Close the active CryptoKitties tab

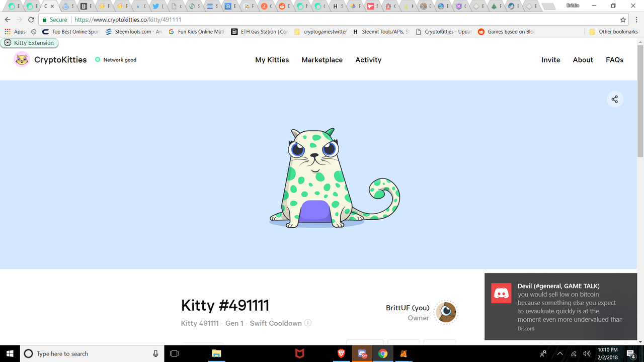[x=52, y=7]
